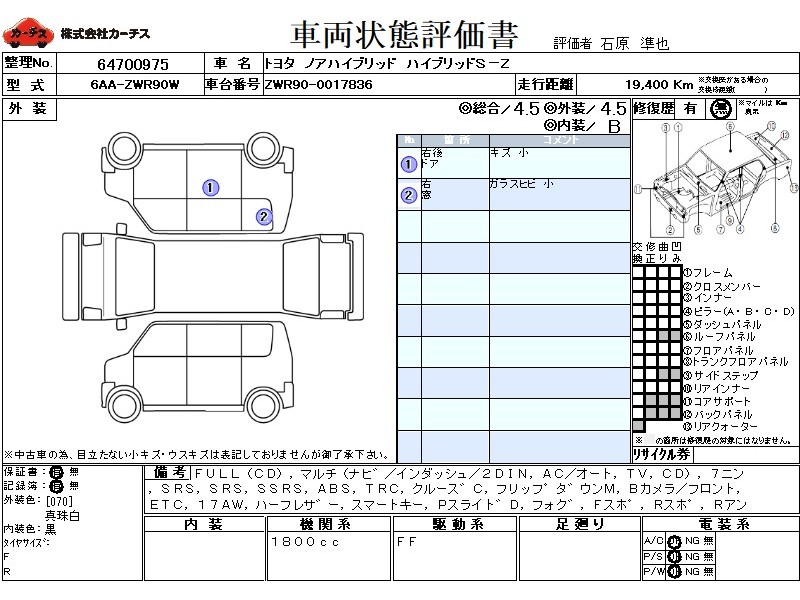Select damage marker 2 on car diagram
This screenshot has height=600, width=800.
click(264, 217)
